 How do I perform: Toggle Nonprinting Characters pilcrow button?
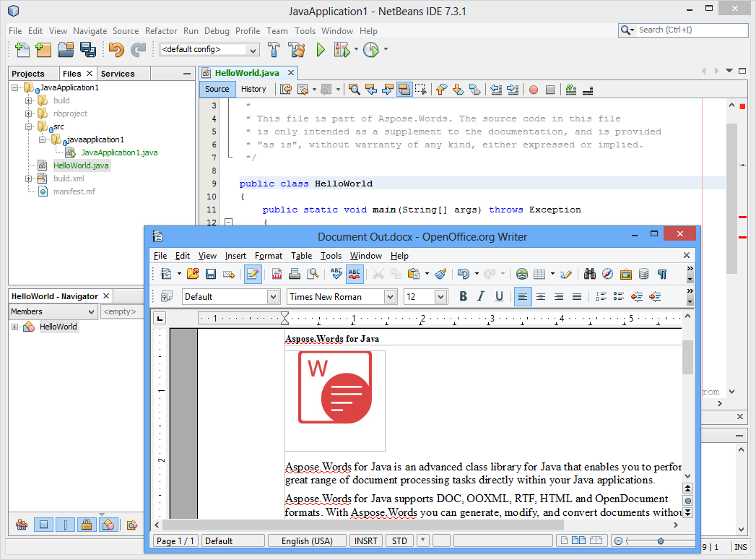(661, 274)
